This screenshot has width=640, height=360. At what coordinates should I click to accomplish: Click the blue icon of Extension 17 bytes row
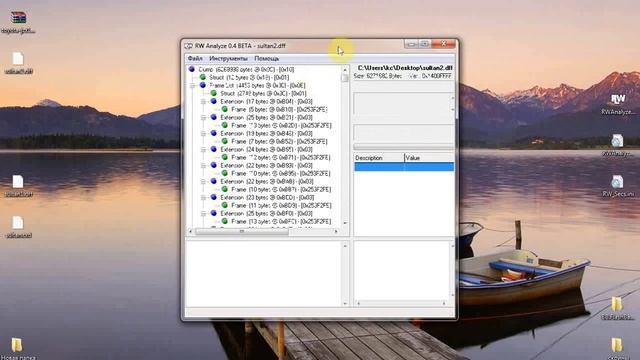[213, 101]
